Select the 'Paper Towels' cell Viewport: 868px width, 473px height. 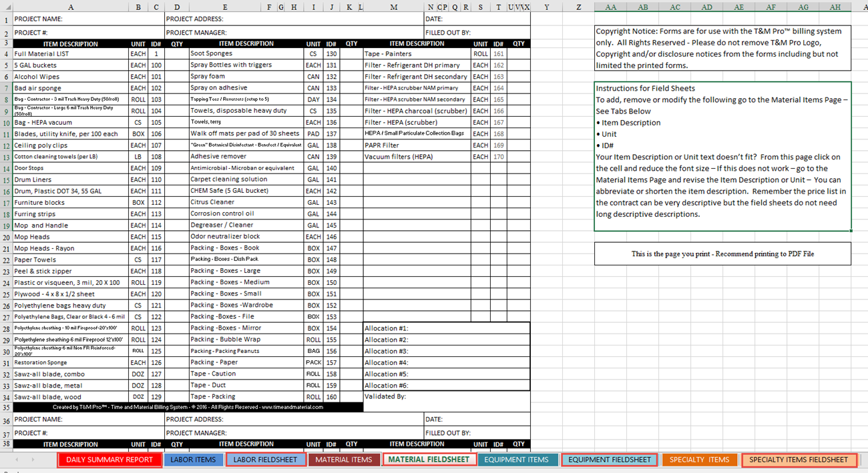pos(71,260)
